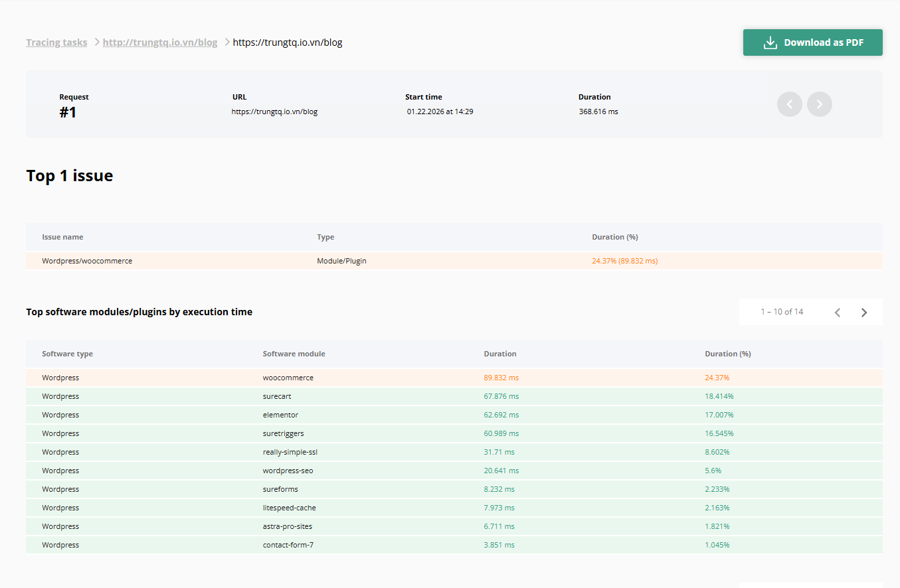Click the Download as PDF button

[812, 42]
